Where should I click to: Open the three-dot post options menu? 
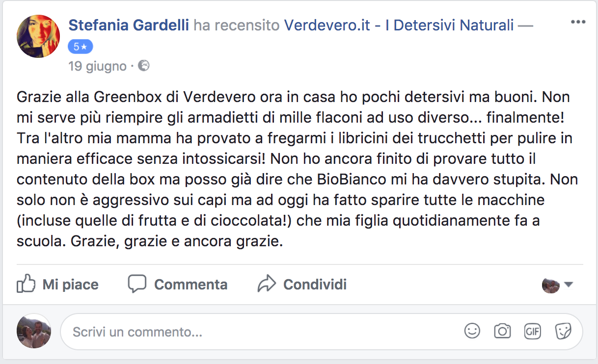point(578,23)
